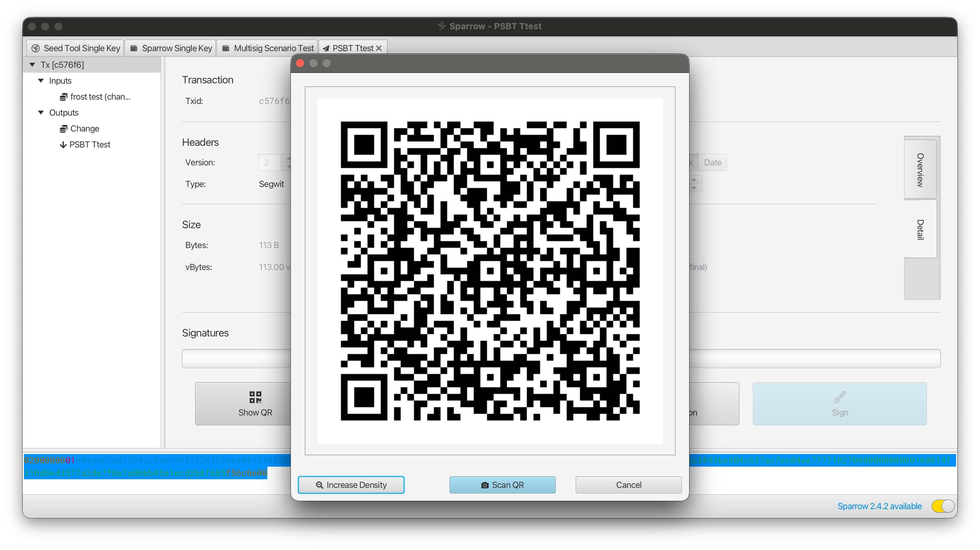Image resolution: width=980 pixels, height=550 pixels.
Task: Open the Overview side tab
Action: point(920,170)
